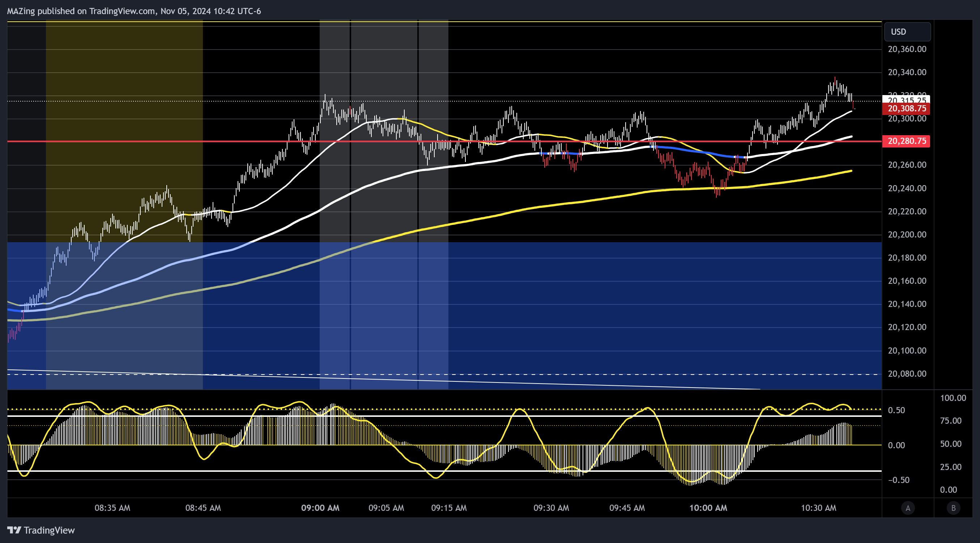Screen dimensions: 980x543
Task: Click the 20,200.00 price axis label
Action: [x=907, y=235]
